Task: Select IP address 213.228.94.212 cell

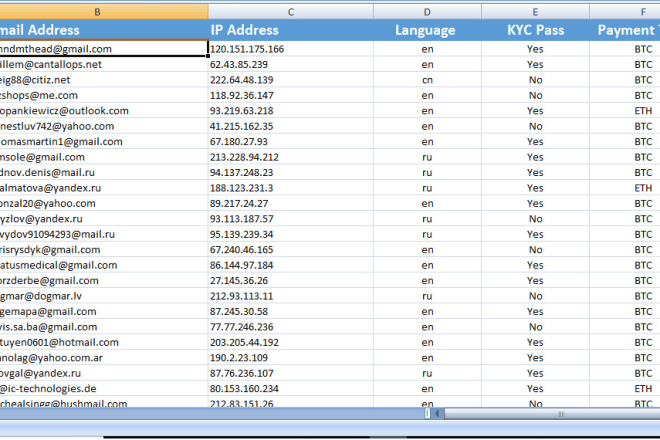Action: pos(291,157)
